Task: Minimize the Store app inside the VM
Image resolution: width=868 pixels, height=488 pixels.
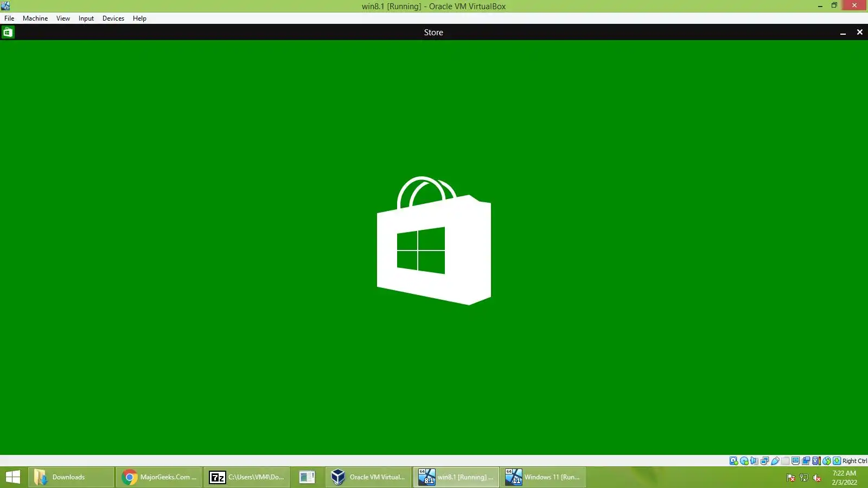Action: point(843,33)
